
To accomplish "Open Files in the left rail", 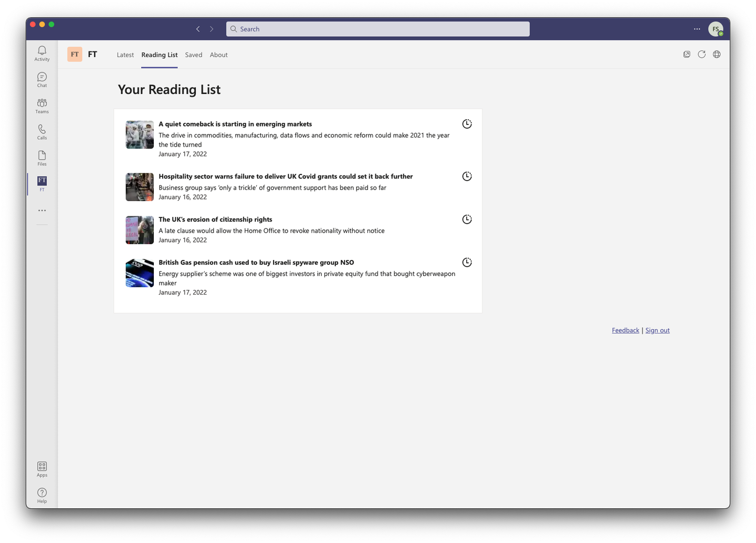I will click(x=42, y=158).
